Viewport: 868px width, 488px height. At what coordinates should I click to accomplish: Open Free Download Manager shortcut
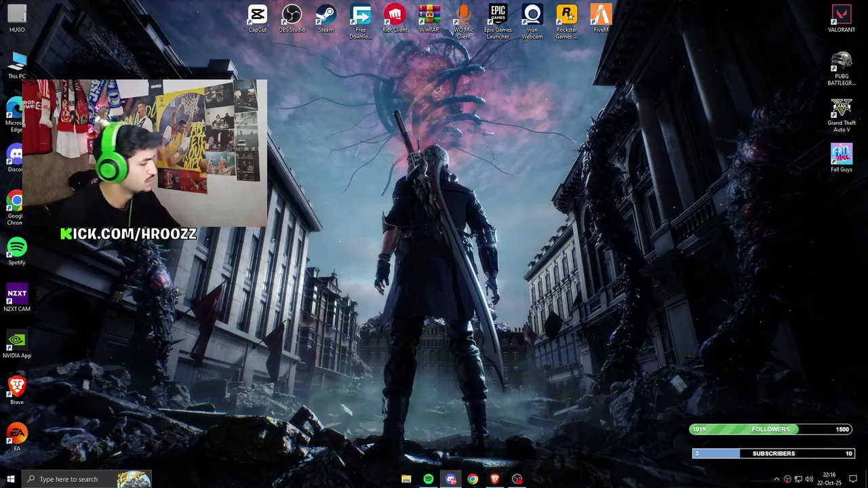point(361,22)
